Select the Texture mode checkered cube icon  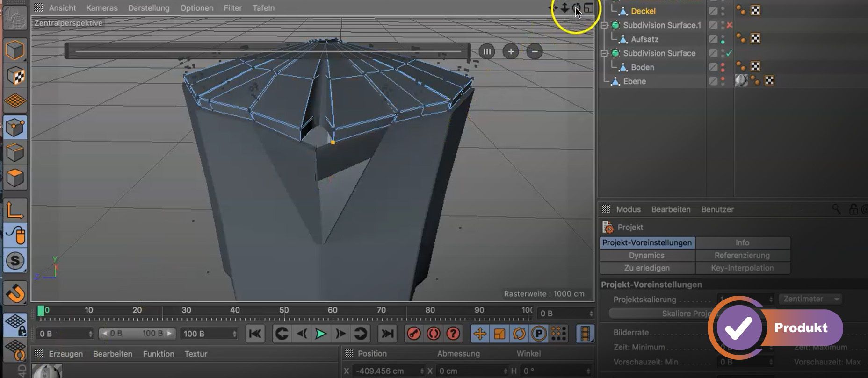pyautogui.click(x=15, y=76)
